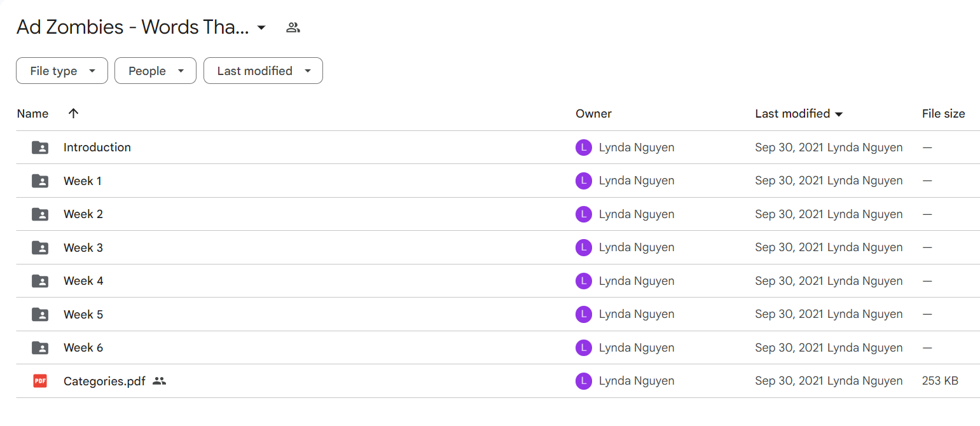The width and height of the screenshot is (980, 426).
Task: Select the Week 1 folder name
Action: click(83, 181)
